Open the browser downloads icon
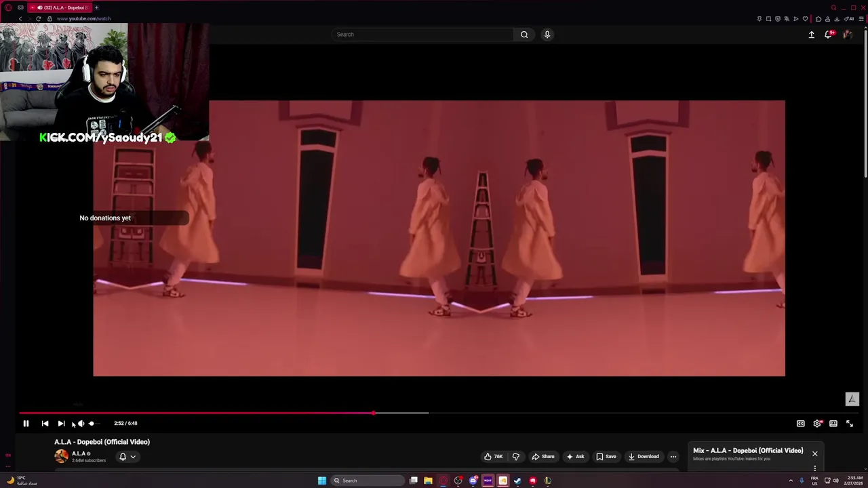 tap(837, 19)
